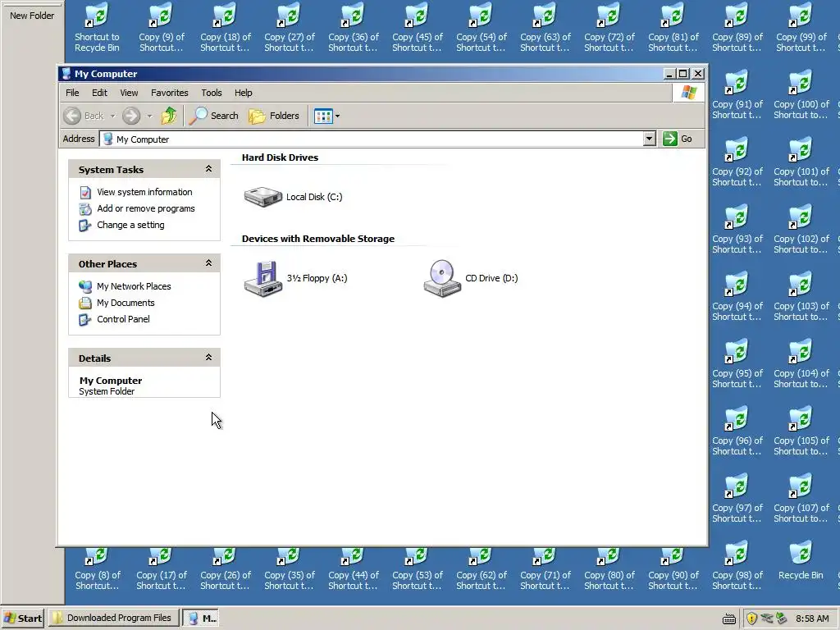Click the Start button

click(x=22, y=619)
